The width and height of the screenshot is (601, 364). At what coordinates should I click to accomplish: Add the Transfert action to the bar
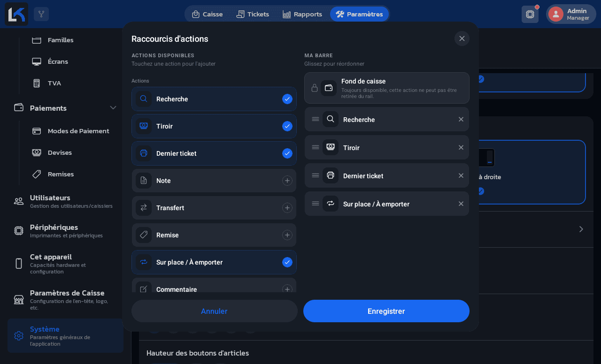(x=287, y=208)
